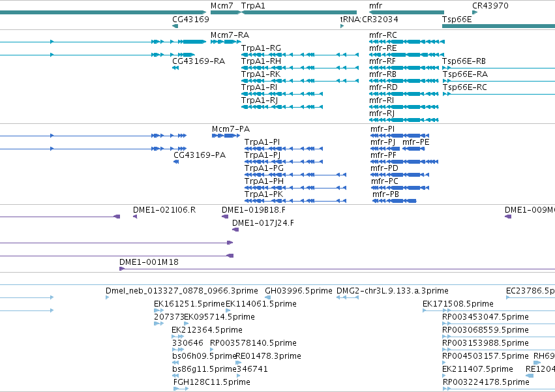Select Dmel_neb_013327_0878_0966.3prime feature

[107, 297]
